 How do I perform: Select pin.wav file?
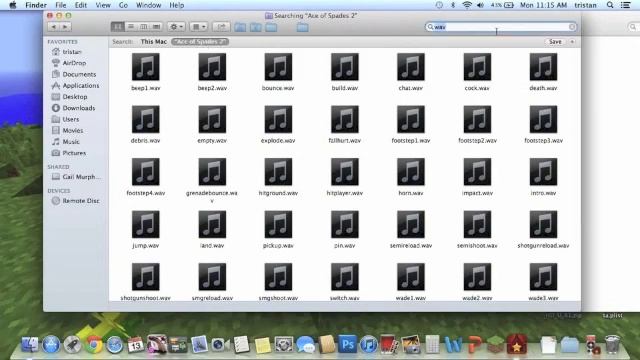[x=345, y=225]
